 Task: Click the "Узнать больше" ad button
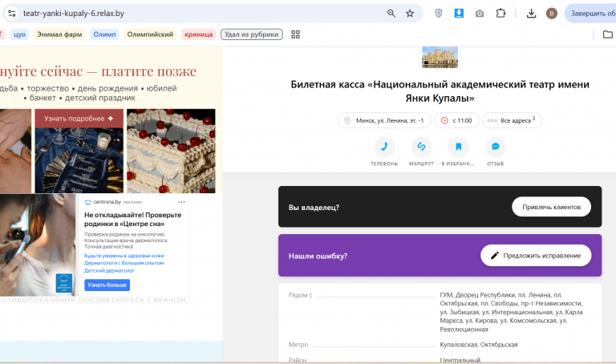point(107,285)
